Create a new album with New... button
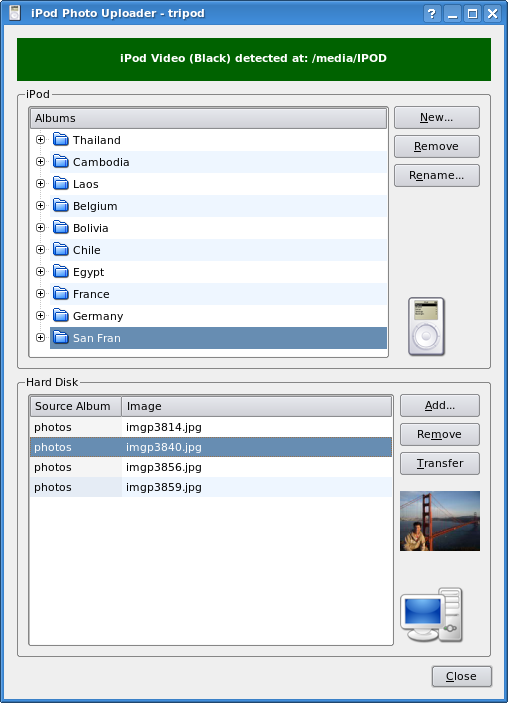 point(437,117)
